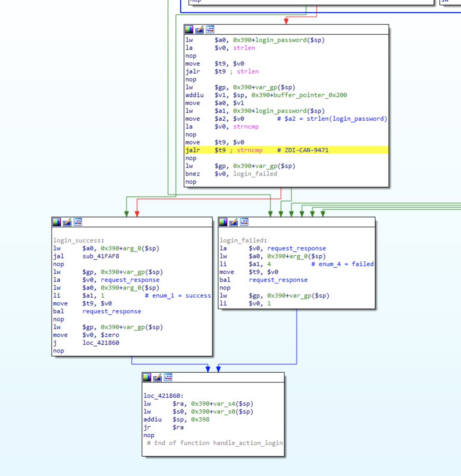
Task: Set node color for login_failed block
Action: coord(223,222)
